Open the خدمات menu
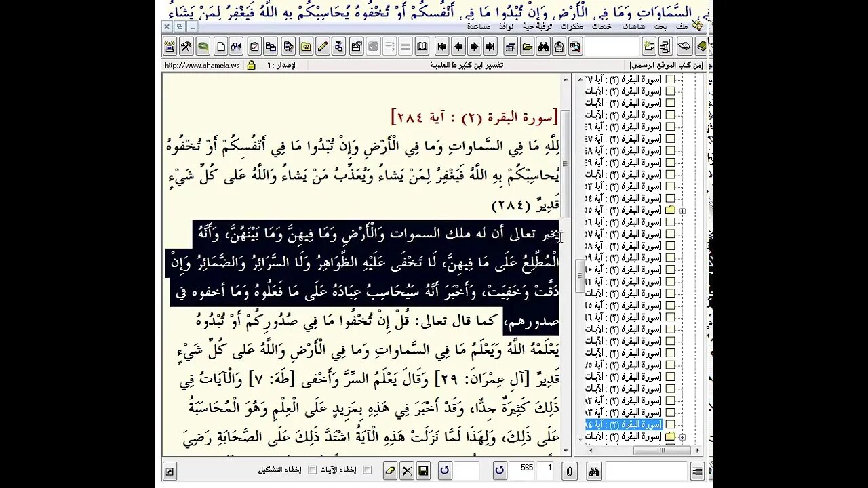 [x=601, y=26]
